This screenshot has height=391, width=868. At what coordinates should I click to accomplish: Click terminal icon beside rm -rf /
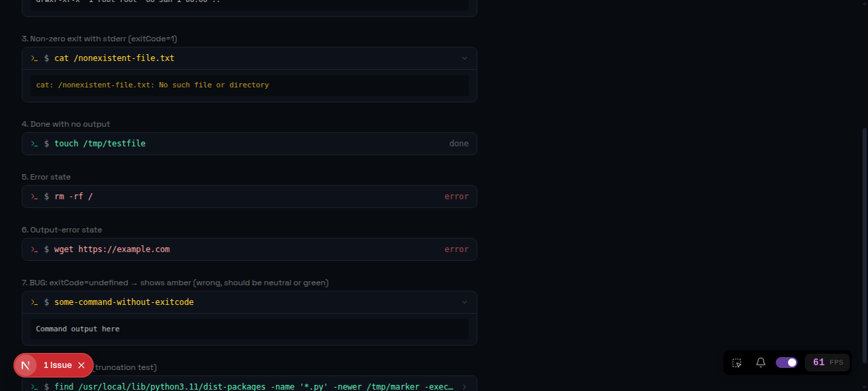coord(34,197)
